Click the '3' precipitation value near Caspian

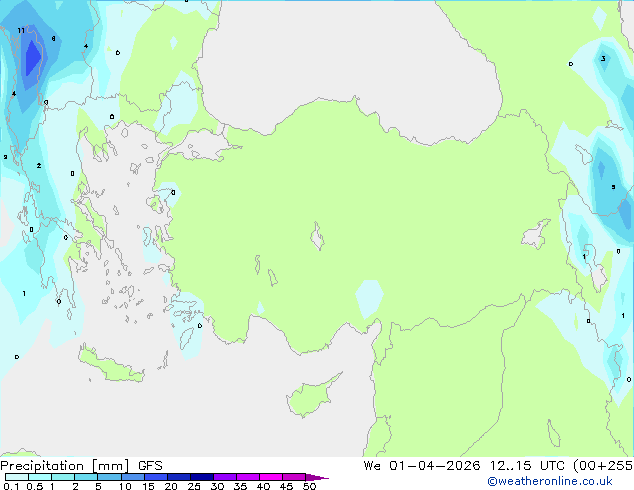[x=603, y=59]
